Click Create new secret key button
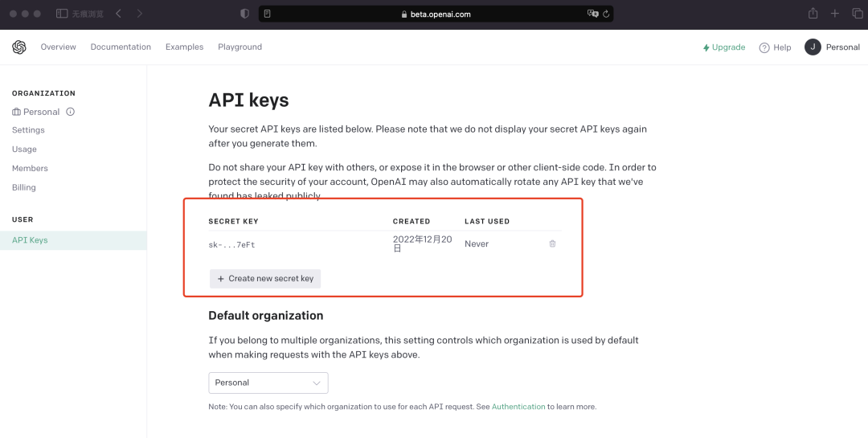Image resolution: width=868 pixels, height=438 pixels. [x=265, y=279]
